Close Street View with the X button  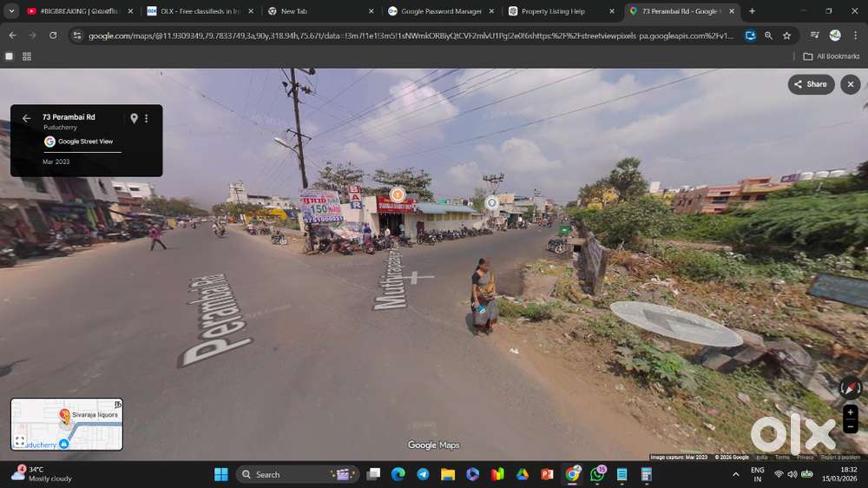click(x=851, y=84)
